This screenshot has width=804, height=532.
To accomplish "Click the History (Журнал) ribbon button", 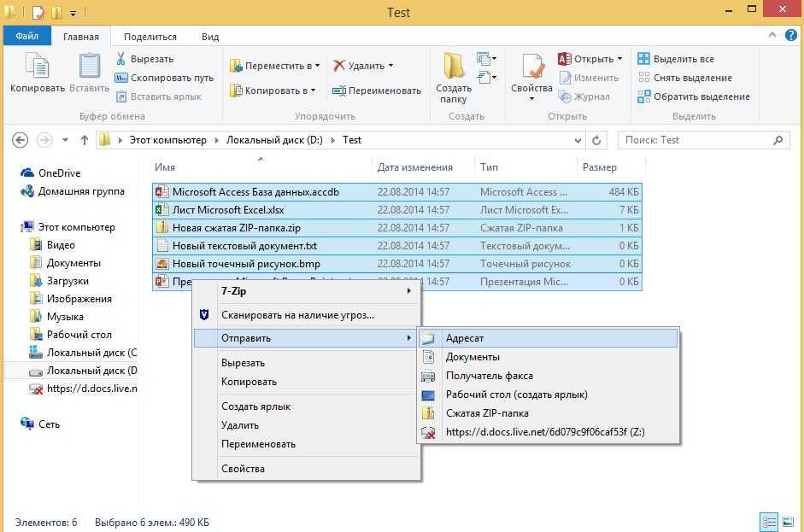I will pos(584,96).
